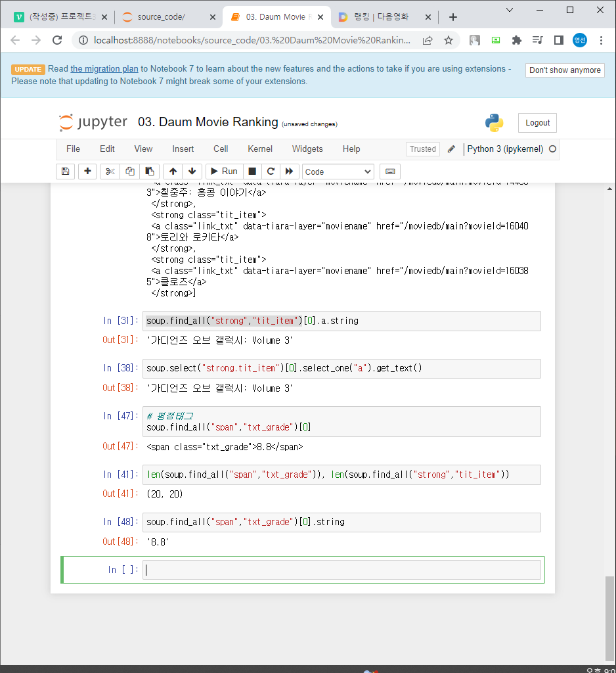
Task: Move selected cell up arrow
Action: [x=173, y=172]
